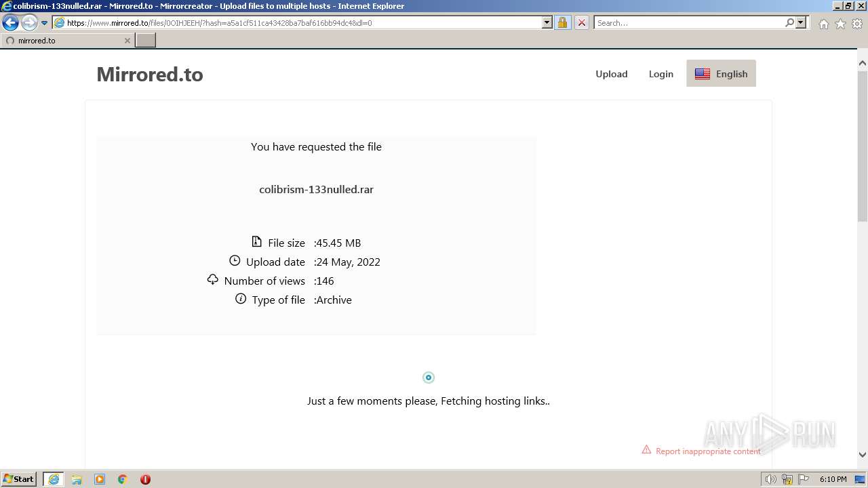
Task: Click the Search box in toolbar
Action: pos(689,22)
